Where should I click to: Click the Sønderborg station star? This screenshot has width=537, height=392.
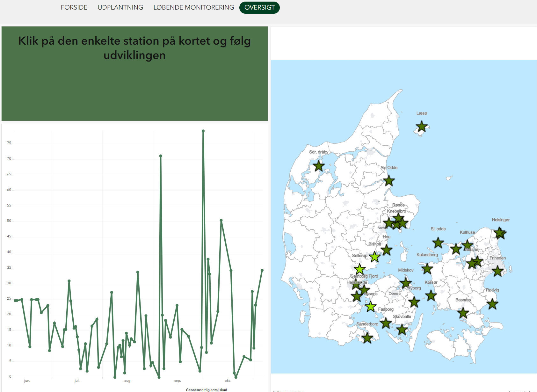click(367, 338)
